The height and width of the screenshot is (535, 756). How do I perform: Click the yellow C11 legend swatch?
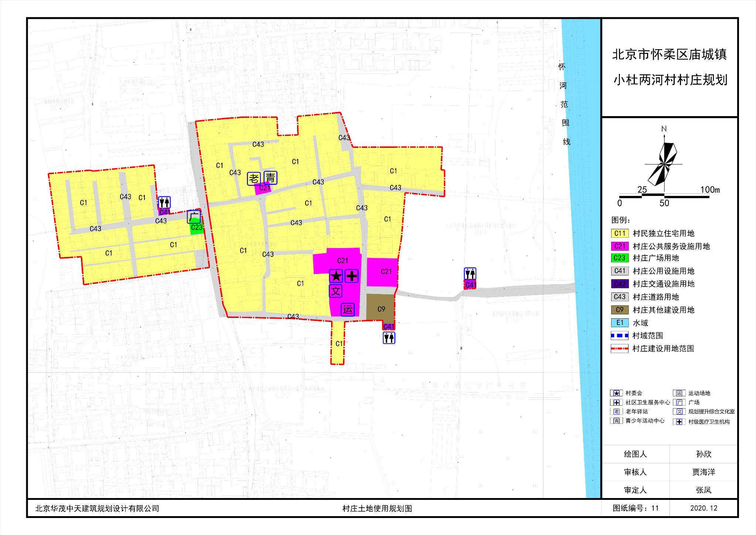click(620, 233)
